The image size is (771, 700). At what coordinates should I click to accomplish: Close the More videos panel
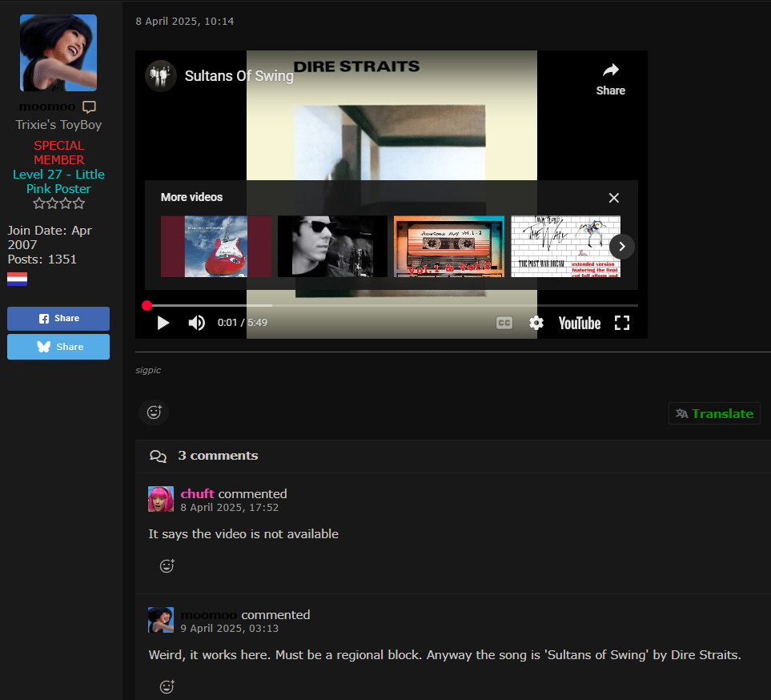[613, 198]
